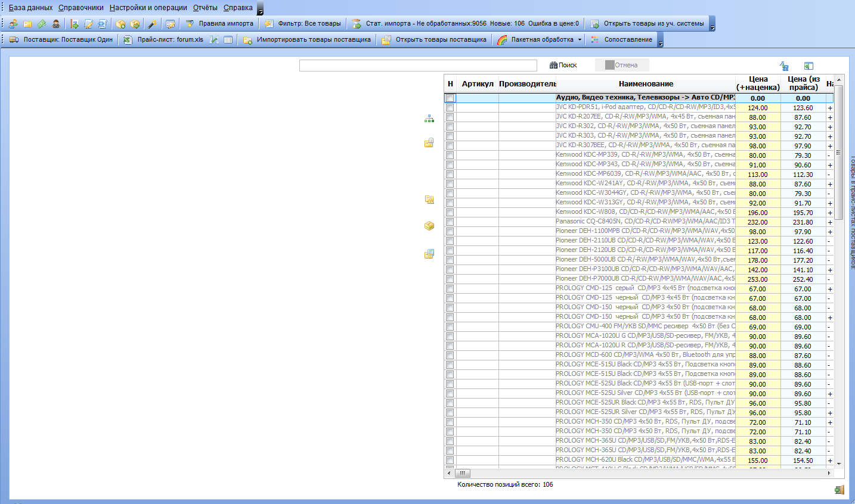Expand Пакетная обработка dropdown
This screenshot has width=855, height=504.
click(580, 40)
